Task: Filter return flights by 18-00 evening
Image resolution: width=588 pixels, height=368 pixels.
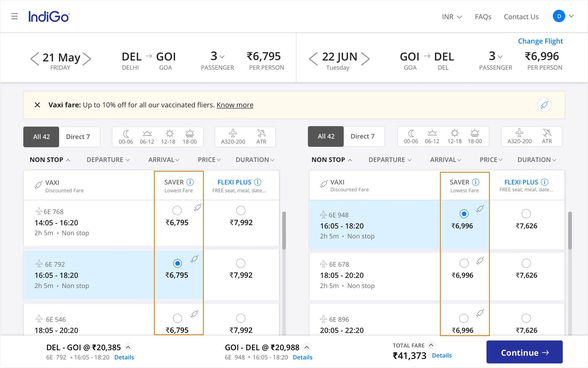Action: 475,136
